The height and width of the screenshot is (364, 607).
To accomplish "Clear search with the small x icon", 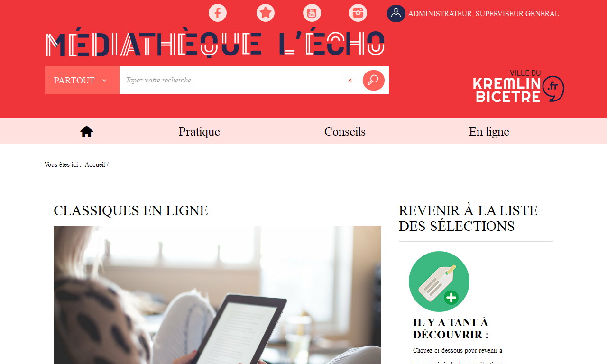I will pos(350,80).
